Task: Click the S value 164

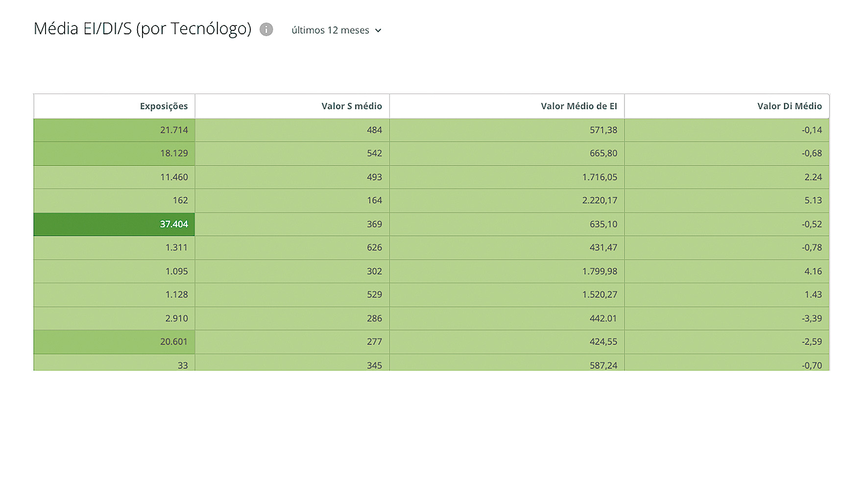Action: click(x=374, y=201)
